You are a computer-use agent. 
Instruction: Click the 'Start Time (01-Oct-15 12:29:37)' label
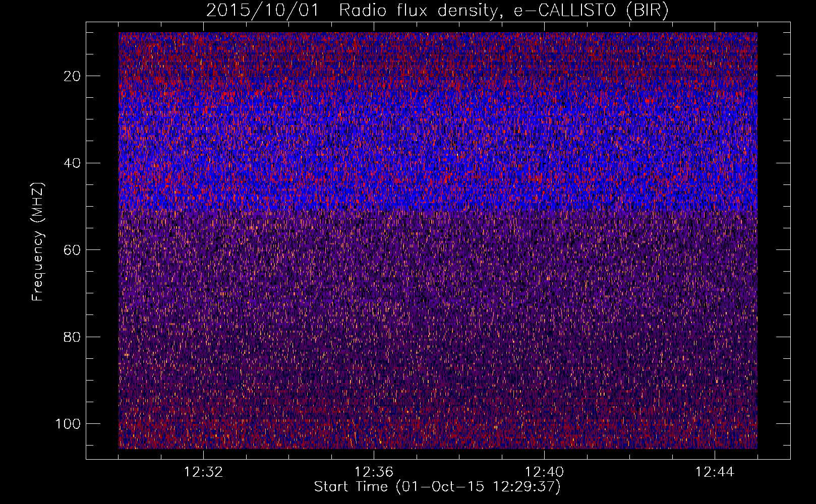(437, 487)
